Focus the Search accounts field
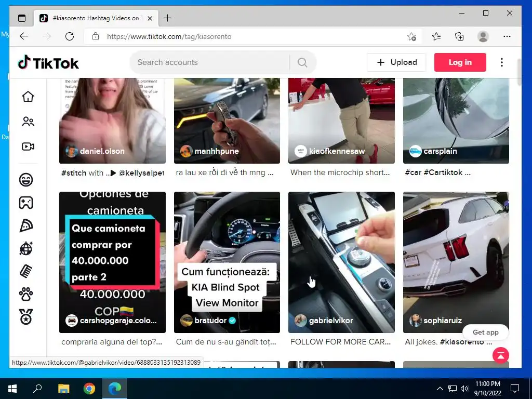The image size is (532, 399). 210,62
